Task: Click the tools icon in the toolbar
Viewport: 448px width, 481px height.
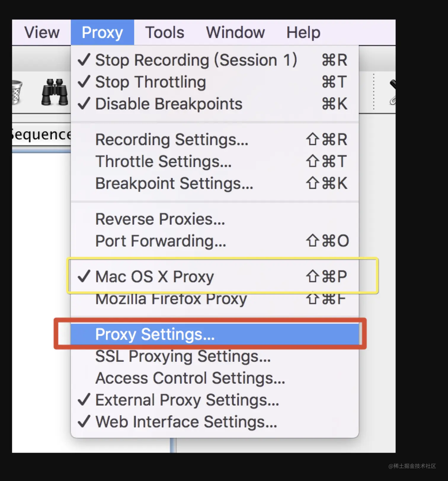Action: point(392,92)
